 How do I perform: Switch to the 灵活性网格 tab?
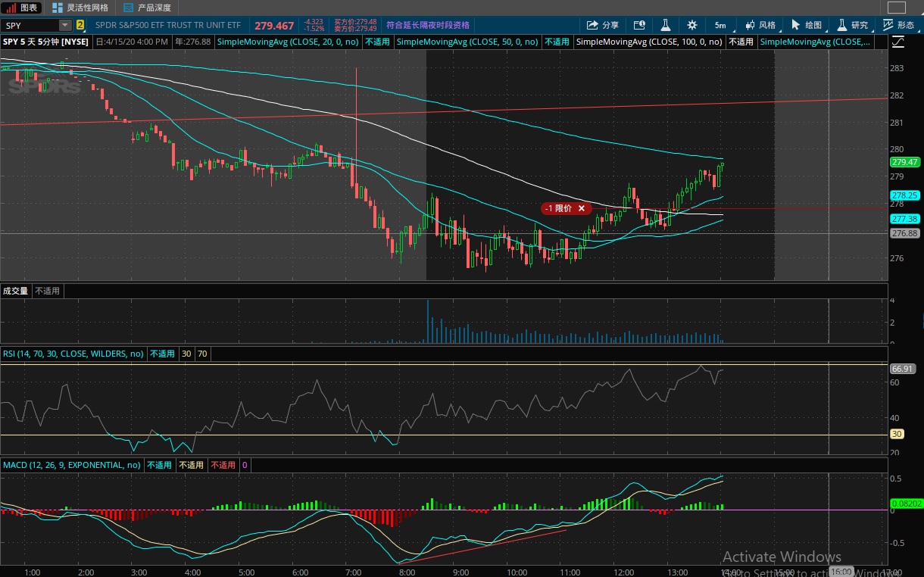pyautogui.click(x=80, y=8)
